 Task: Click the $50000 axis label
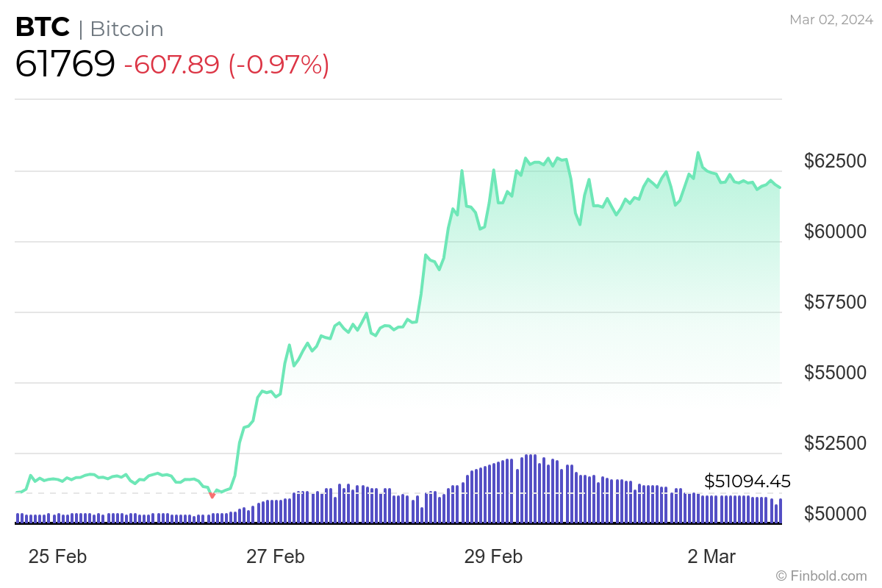click(x=834, y=513)
